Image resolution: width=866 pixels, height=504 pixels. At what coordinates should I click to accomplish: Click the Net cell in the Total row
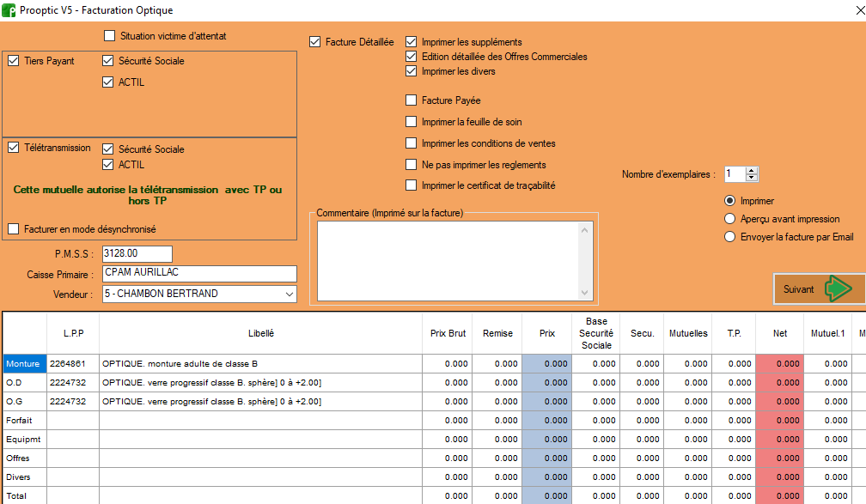pos(780,495)
